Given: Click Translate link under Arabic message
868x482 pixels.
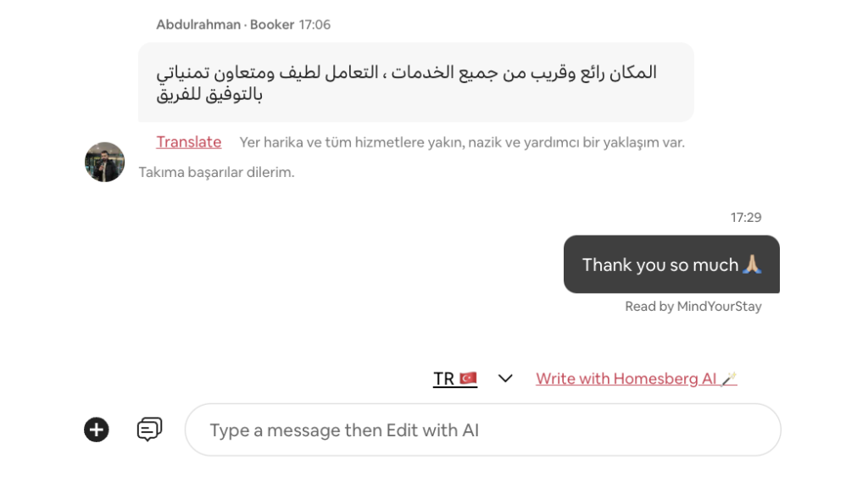Looking at the screenshot, I should [189, 142].
